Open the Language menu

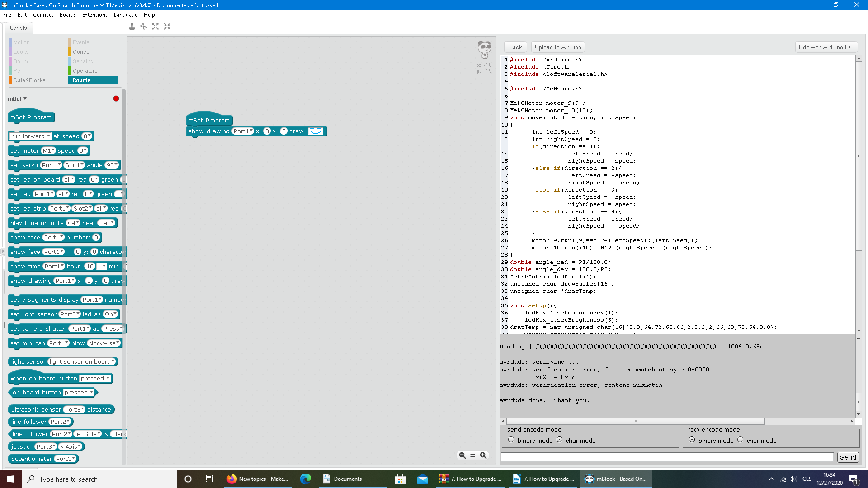[126, 15]
